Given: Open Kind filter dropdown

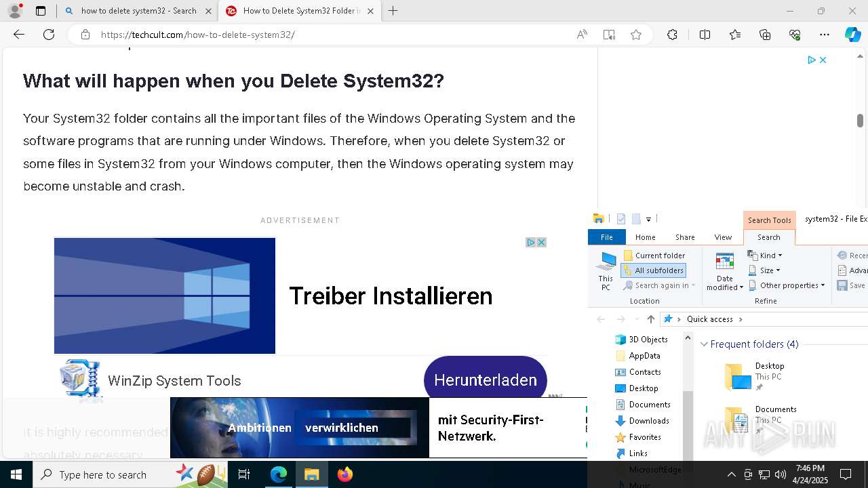Looking at the screenshot, I should pos(765,256).
